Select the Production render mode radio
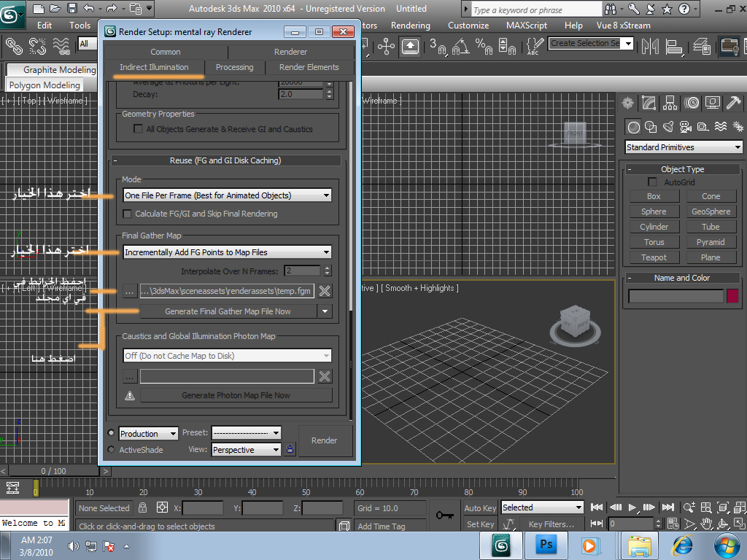This screenshot has height=560, width=747. tap(111, 433)
